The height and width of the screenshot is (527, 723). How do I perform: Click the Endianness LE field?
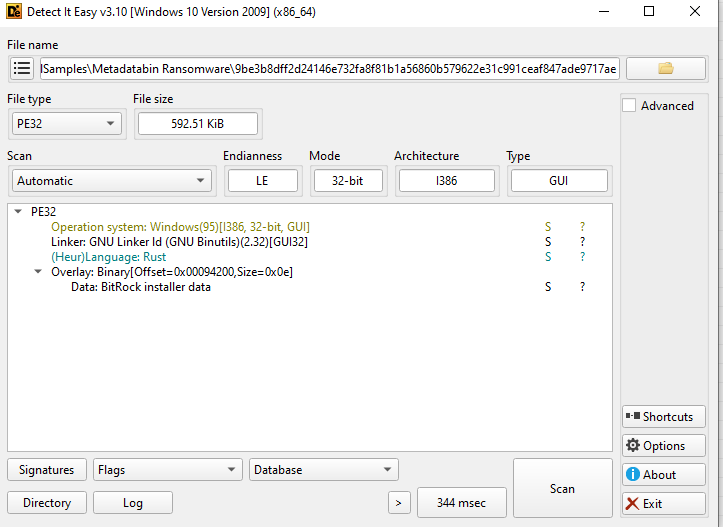coord(262,181)
